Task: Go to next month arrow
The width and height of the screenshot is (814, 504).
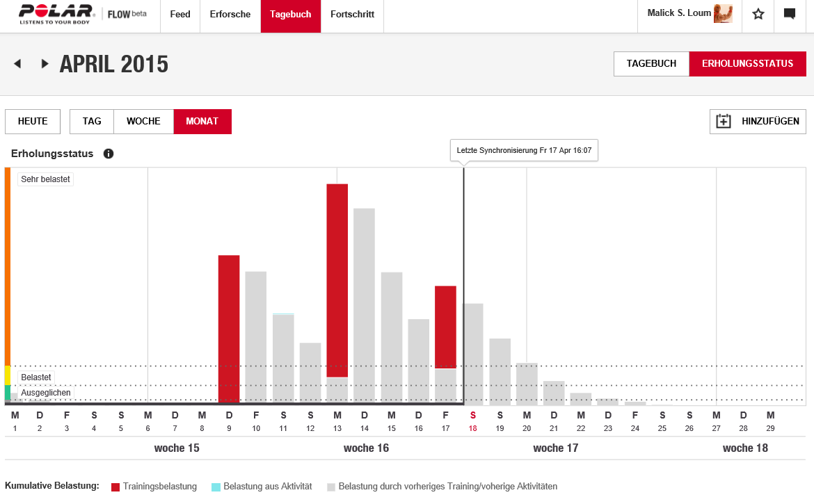Action: click(x=45, y=64)
